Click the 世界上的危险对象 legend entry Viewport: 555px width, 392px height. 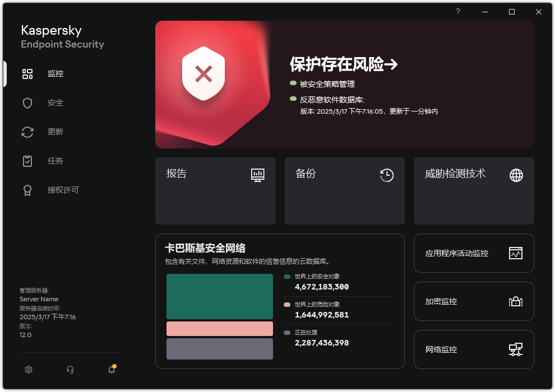321,305
